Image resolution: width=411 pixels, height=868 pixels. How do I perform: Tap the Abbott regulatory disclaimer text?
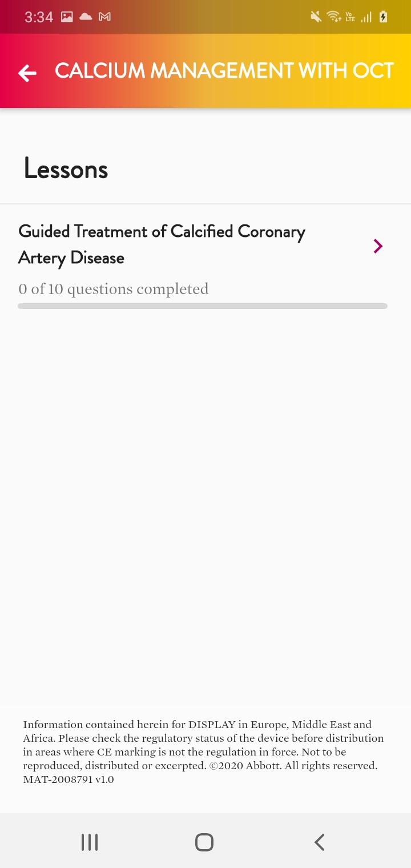coord(203,752)
